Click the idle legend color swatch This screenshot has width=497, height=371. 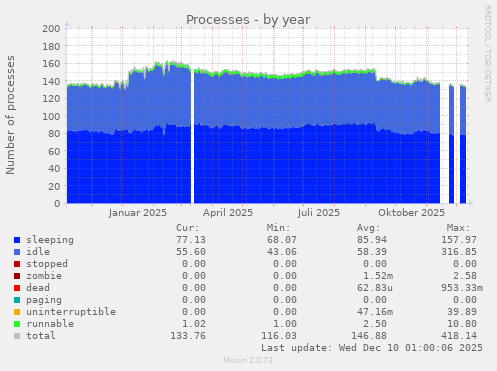pos(17,252)
